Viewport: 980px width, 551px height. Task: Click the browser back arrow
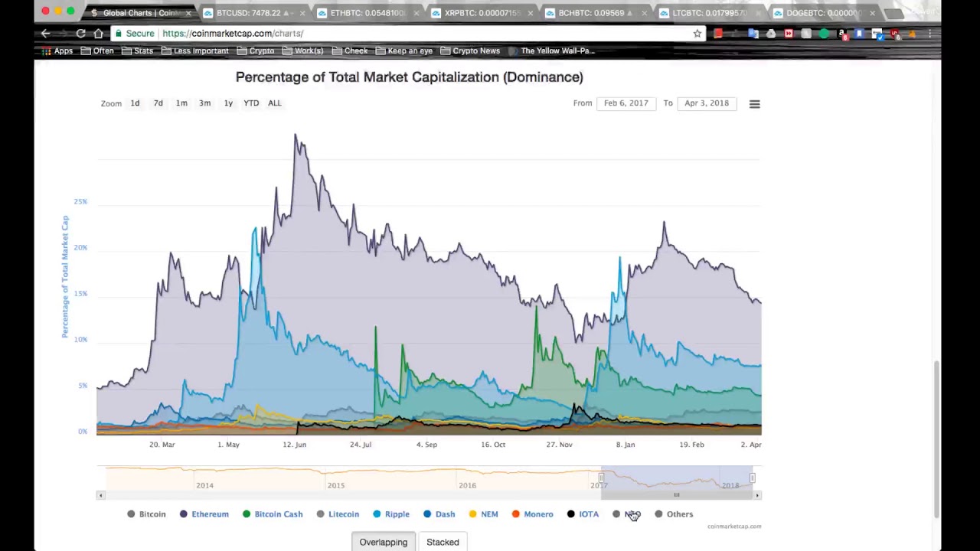click(x=45, y=34)
